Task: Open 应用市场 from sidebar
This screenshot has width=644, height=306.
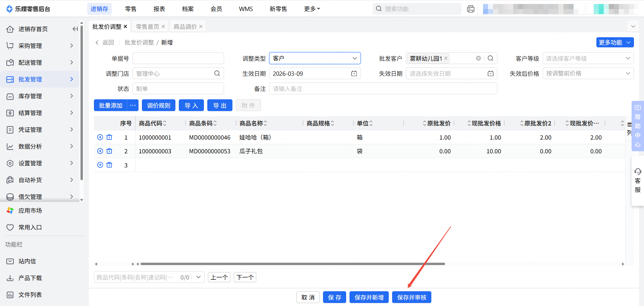Action: [x=30, y=211]
